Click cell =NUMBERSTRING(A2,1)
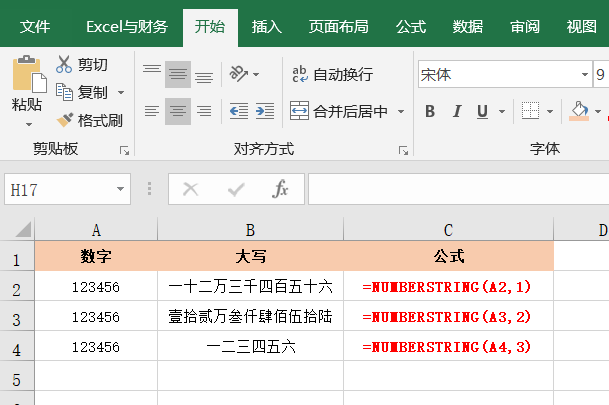The height and width of the screenshot is (405, 609). [449, 286]
